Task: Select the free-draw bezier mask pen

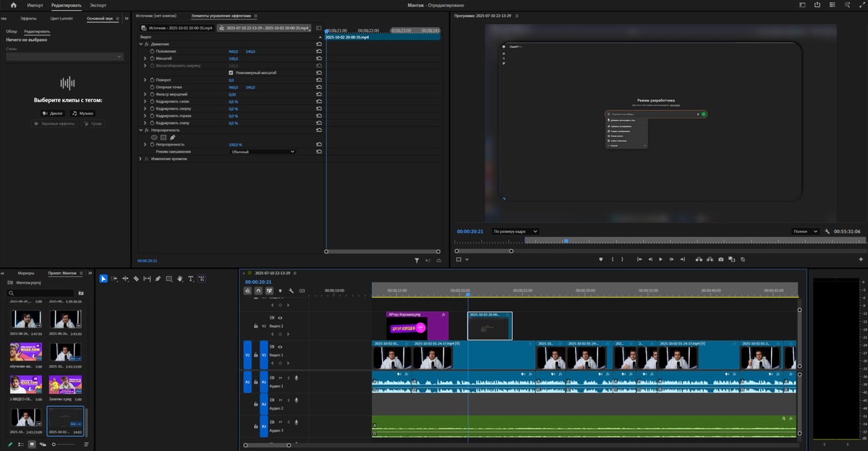Action: tap(172, 137)
